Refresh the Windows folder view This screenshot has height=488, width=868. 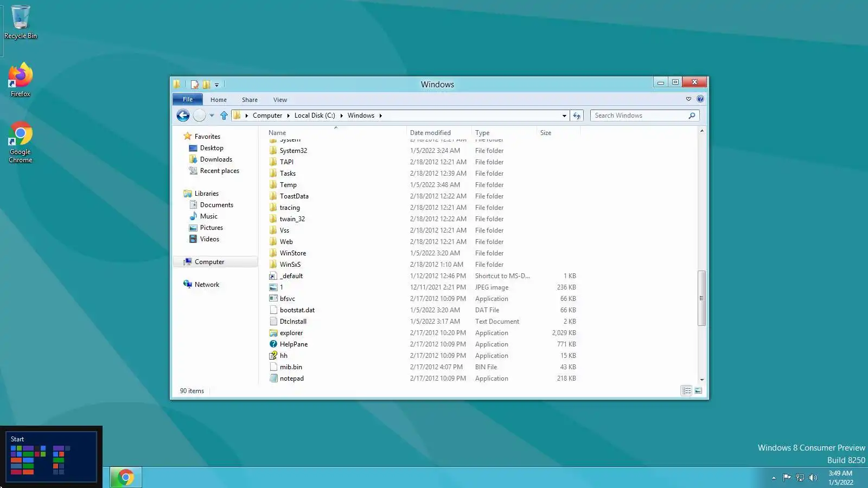click(x=577, y=115)
